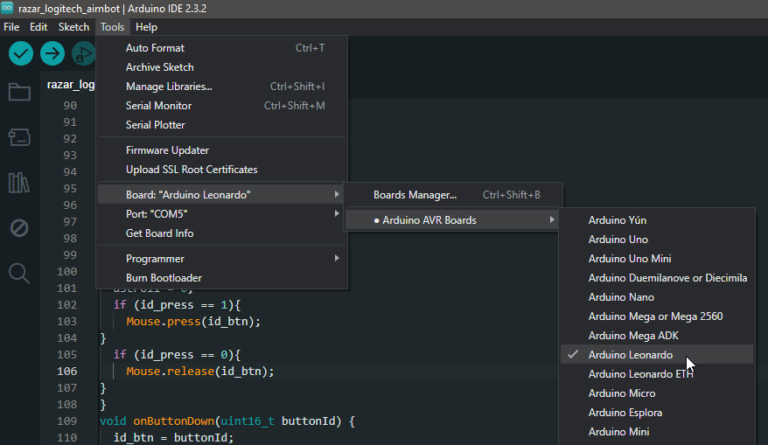Click the Arduino IDE logo in title bar
This screenshot has width=768, height=445.
click(x=7, y=8)
